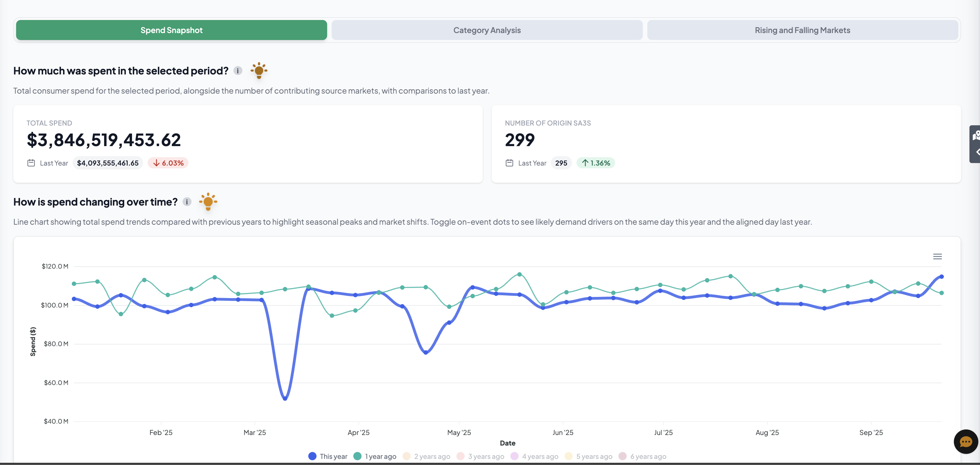The height and width of the screenshot is (465, 980).
Task: Open the chat support bubble
Action: tap(966, 441)
